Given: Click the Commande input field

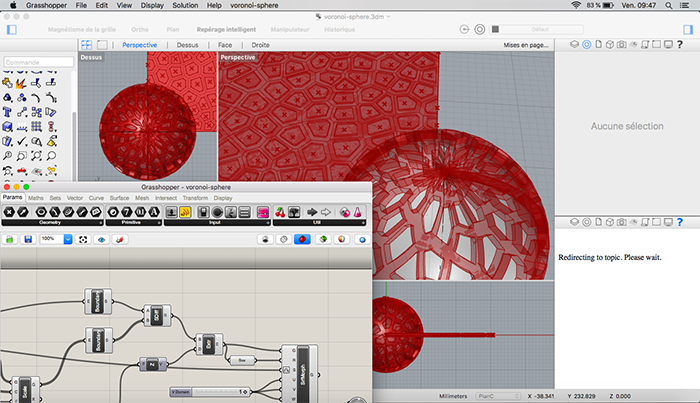Looking at the screenshot, I should (39, 62).
